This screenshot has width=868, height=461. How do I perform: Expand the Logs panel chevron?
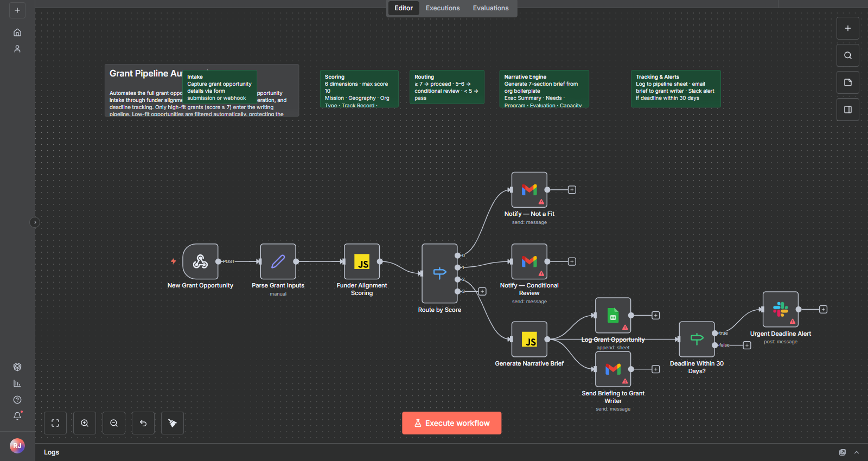(x=857, y=452)
